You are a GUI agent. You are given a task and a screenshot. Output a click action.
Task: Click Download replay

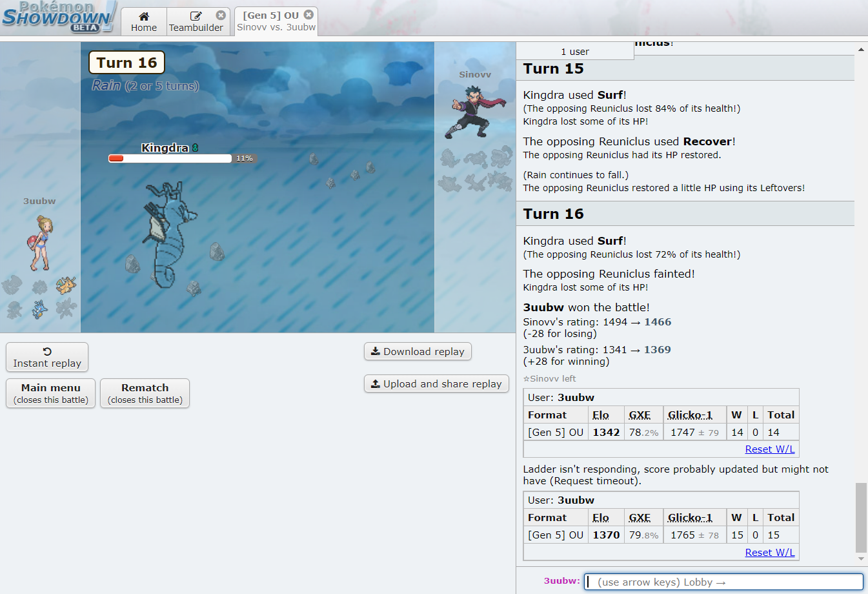click(418, 351)
